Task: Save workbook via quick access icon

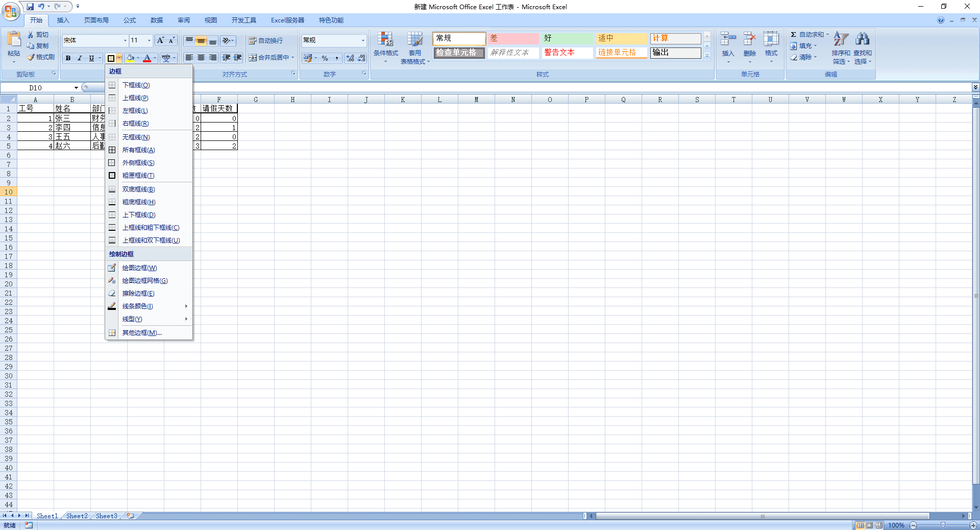Action: click(x=30, y=7)
